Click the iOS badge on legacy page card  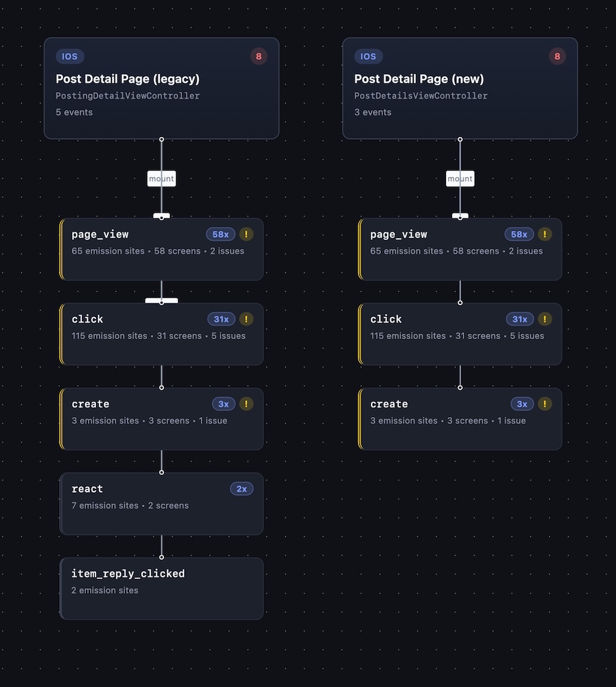click(x=70, y=56)
